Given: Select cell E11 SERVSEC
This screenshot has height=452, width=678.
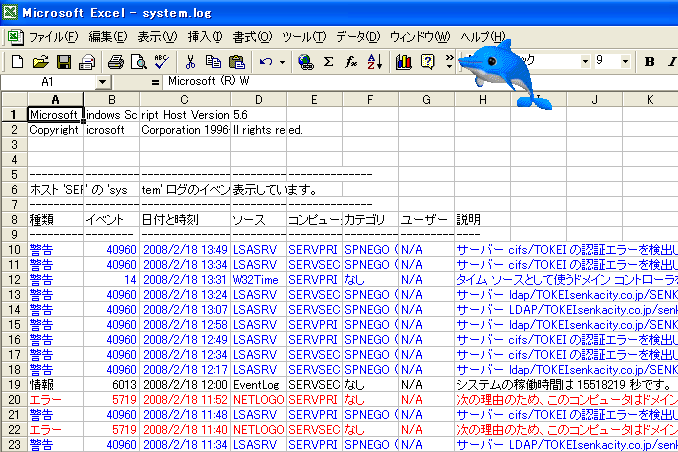Looking at the screenshot, I should [x=314, y=265].
